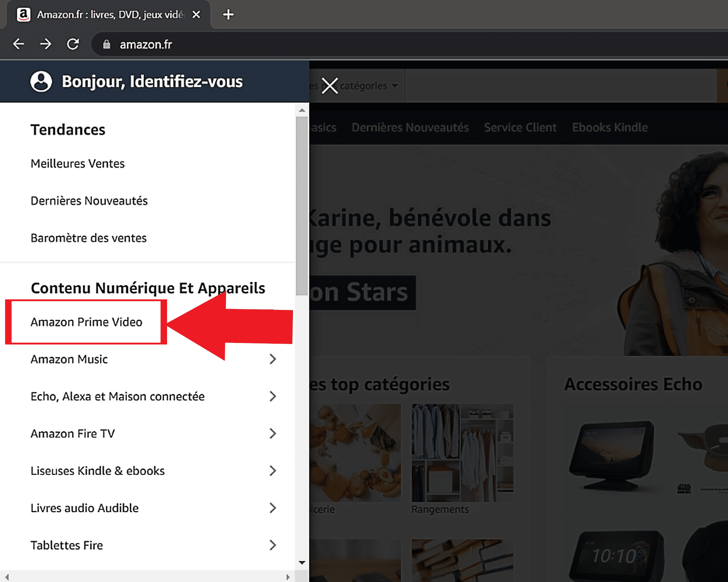The image size is (728, 582).
Task: Click the Amazon search input field
Action: [x=561, y=86]
